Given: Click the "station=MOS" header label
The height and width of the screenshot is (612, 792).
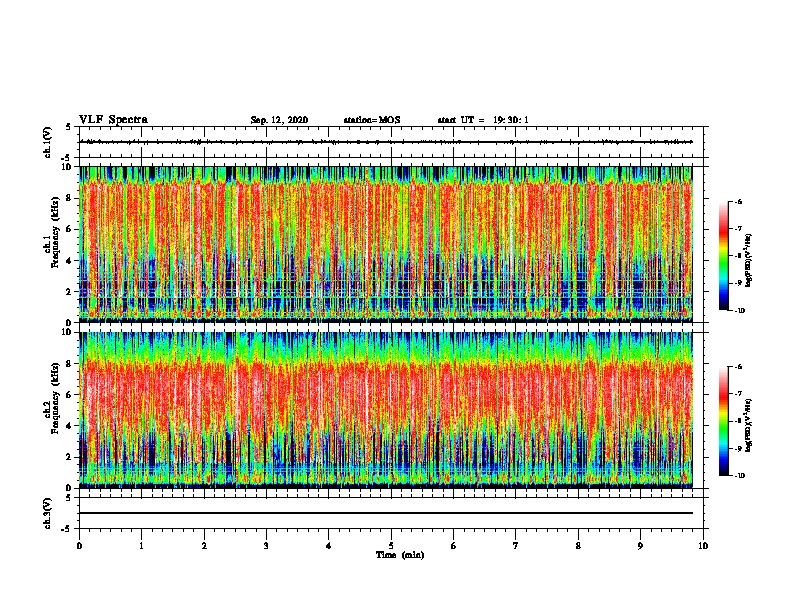Looking at the screenshot, I should 372,120.
